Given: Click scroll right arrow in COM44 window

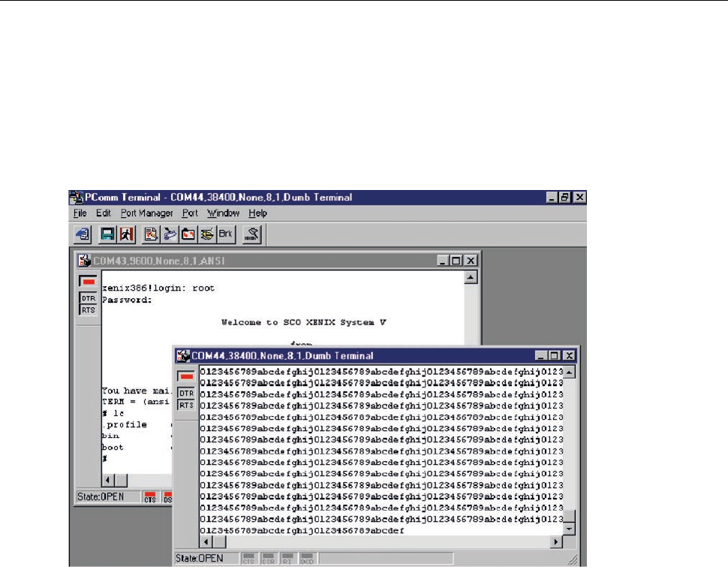Looking at the screenshot, I should [555, 542].
